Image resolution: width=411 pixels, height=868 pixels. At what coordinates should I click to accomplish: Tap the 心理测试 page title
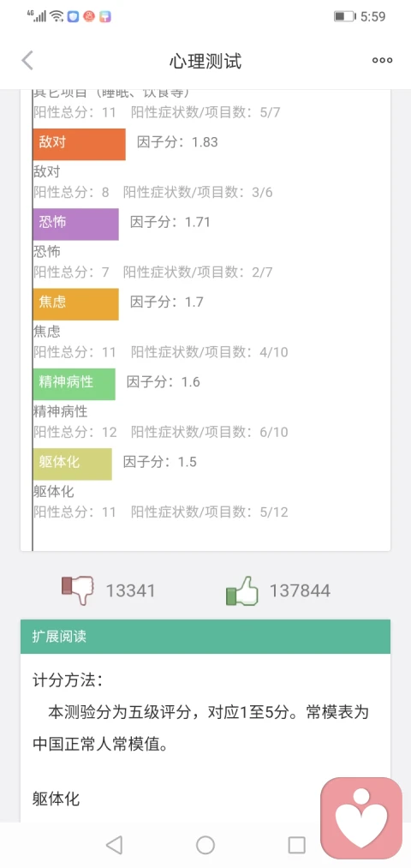(205, 61)
